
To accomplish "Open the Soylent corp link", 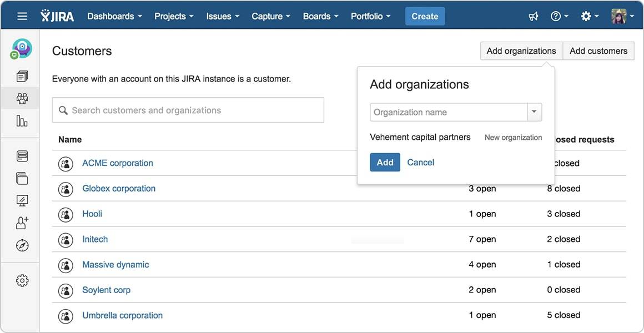I will coord(107,290).
